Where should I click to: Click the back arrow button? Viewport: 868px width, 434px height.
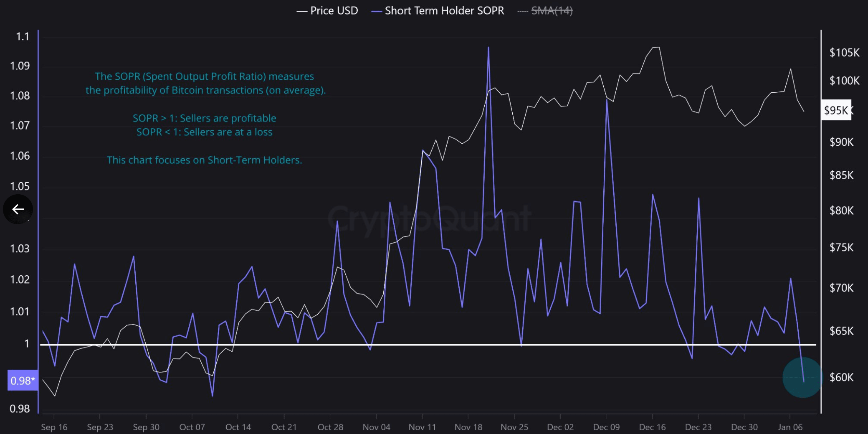click(18, 209)
